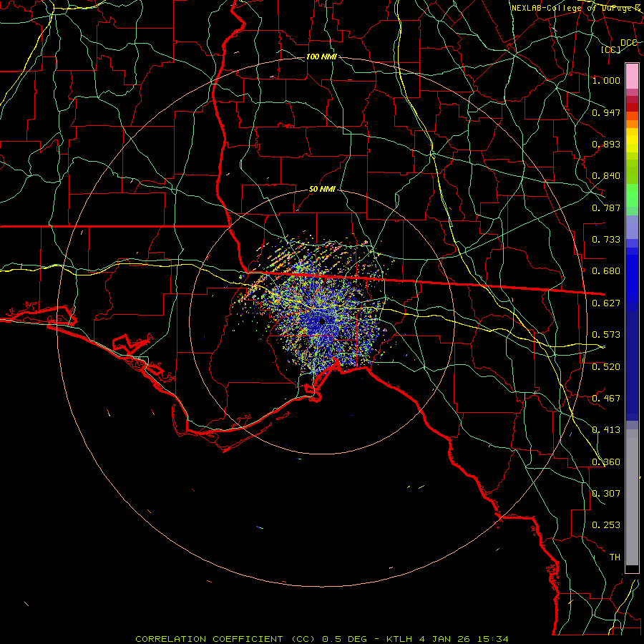Select the 0.467 scale label
Image resolution: width=644 pixels, height=644 pixels.
click(x=606, y=399)
